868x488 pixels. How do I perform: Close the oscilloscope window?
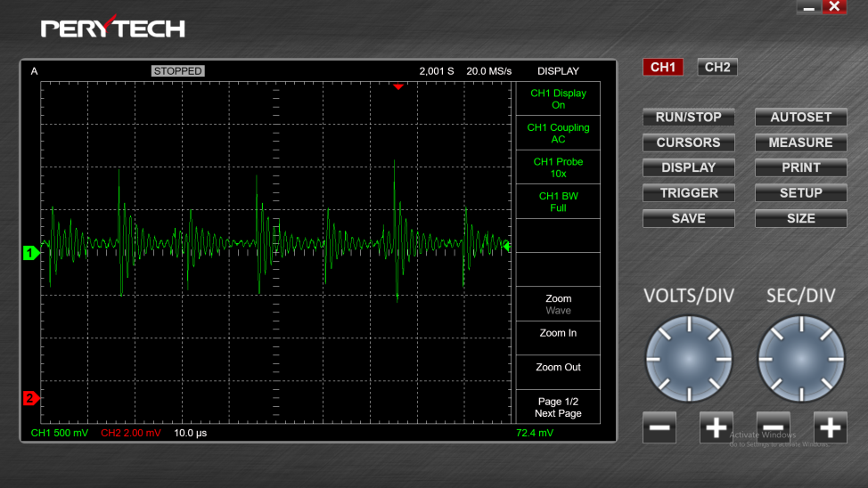(x=834, y=6)
